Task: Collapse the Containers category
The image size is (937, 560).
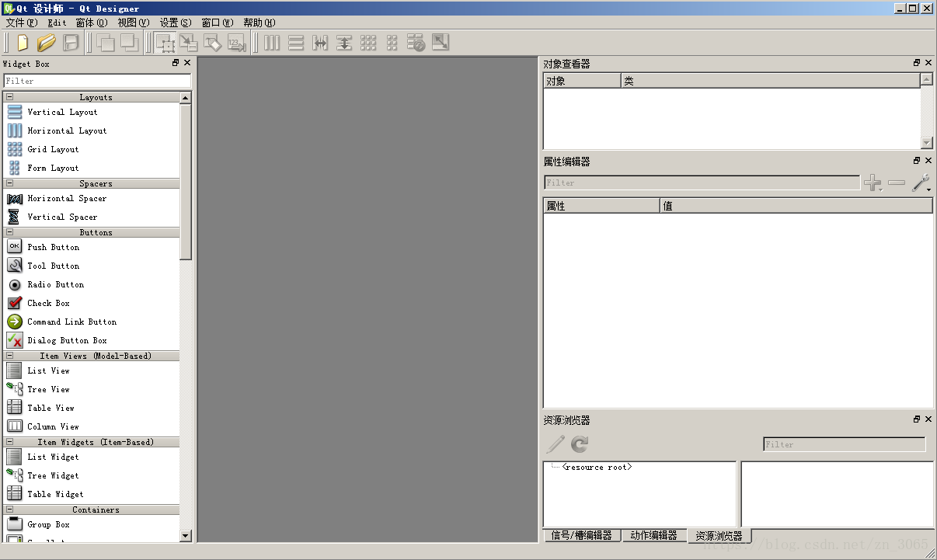Action: (x=9, y=510)
